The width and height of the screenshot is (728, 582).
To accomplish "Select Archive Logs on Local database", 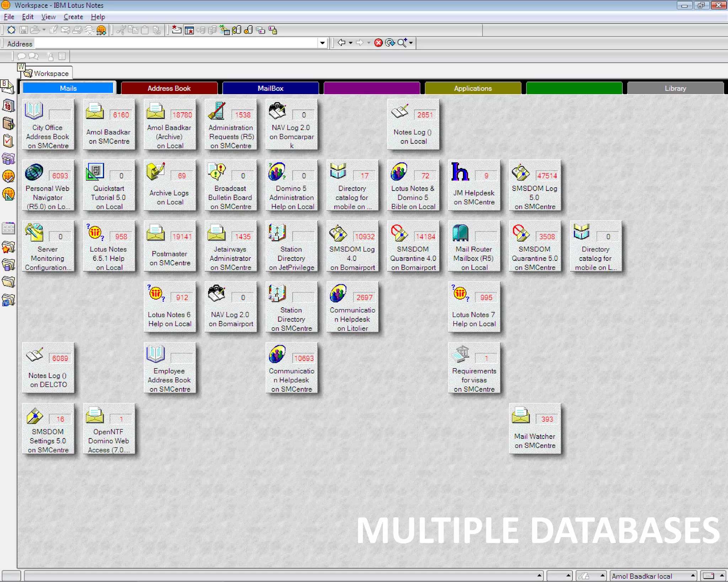I will tap(170, 185).
